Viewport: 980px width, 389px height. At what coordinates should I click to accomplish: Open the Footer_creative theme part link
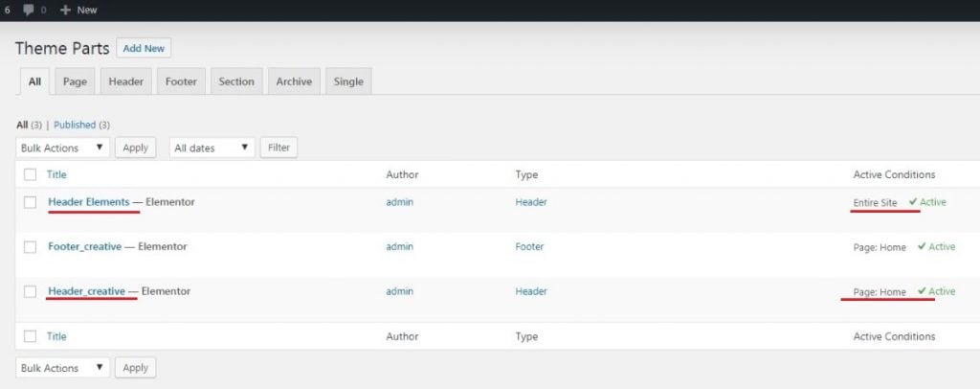[x=84, y=246]
